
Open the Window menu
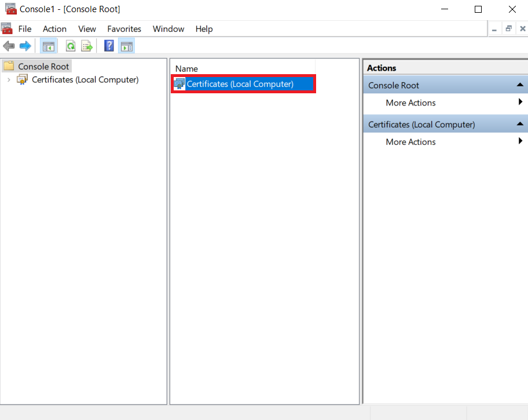(x=168, y=29)
